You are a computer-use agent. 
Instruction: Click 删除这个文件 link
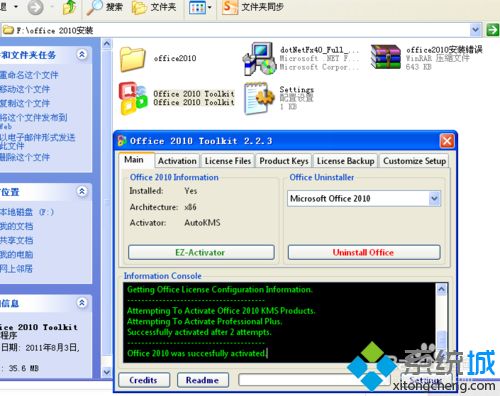(x=25, y=157)
